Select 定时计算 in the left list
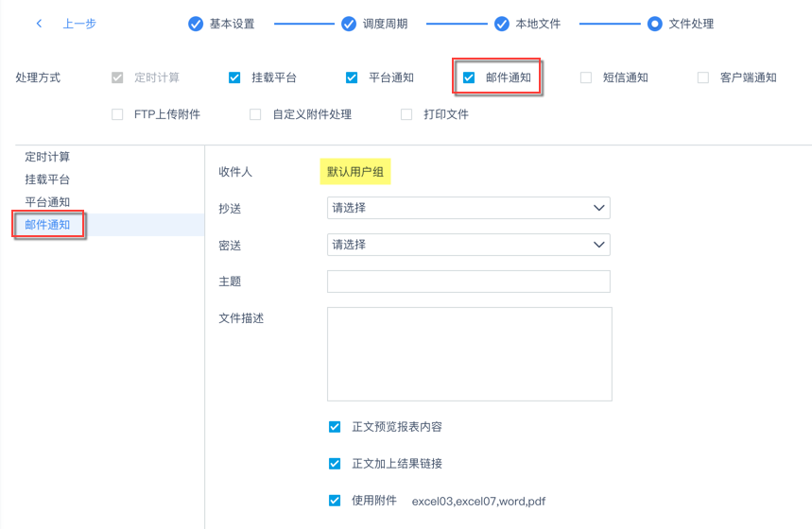Viewport: 812px width, 529px height. click(47, 157)
